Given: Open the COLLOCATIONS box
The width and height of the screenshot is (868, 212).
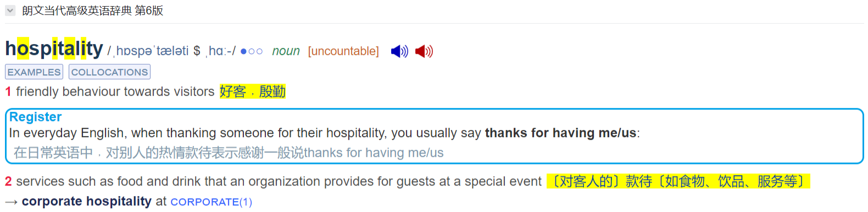Looking at the screenshot, I should 109,72.
